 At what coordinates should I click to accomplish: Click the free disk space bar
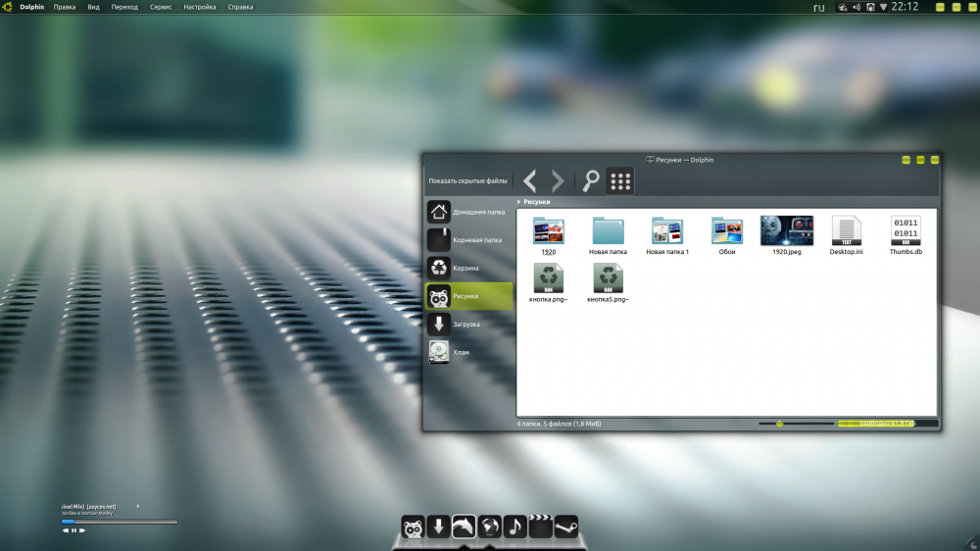(888, 424)
